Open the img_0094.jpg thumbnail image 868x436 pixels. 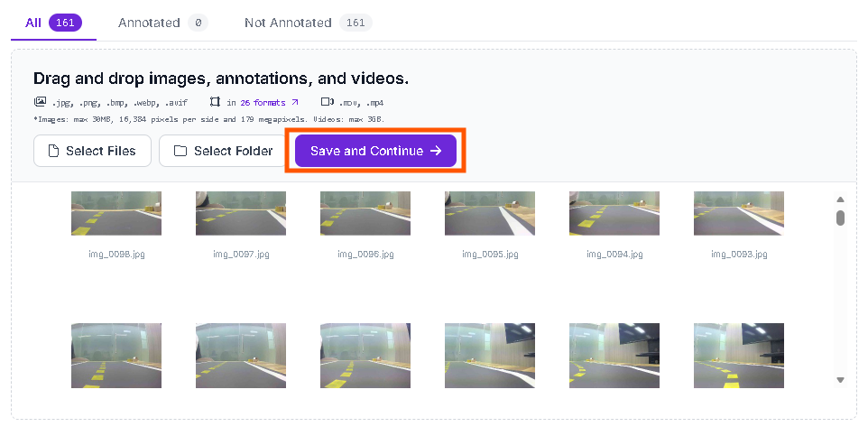[614, 213]
